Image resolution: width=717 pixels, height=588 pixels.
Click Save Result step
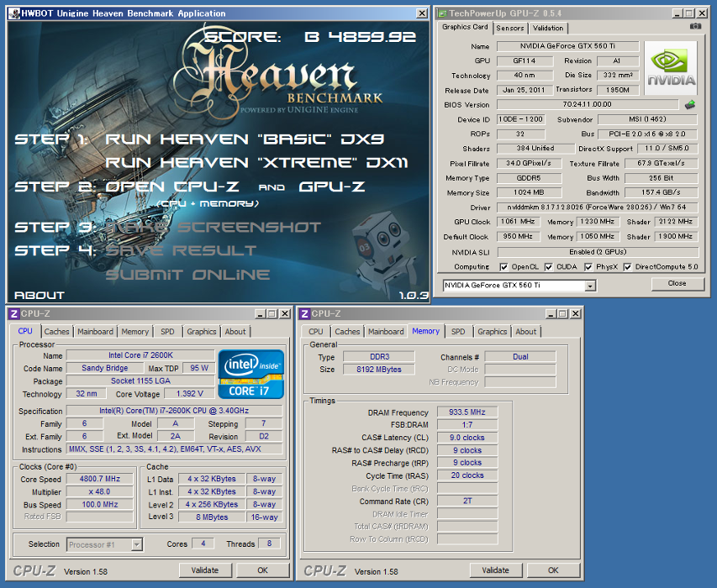[x=181, y=250]
